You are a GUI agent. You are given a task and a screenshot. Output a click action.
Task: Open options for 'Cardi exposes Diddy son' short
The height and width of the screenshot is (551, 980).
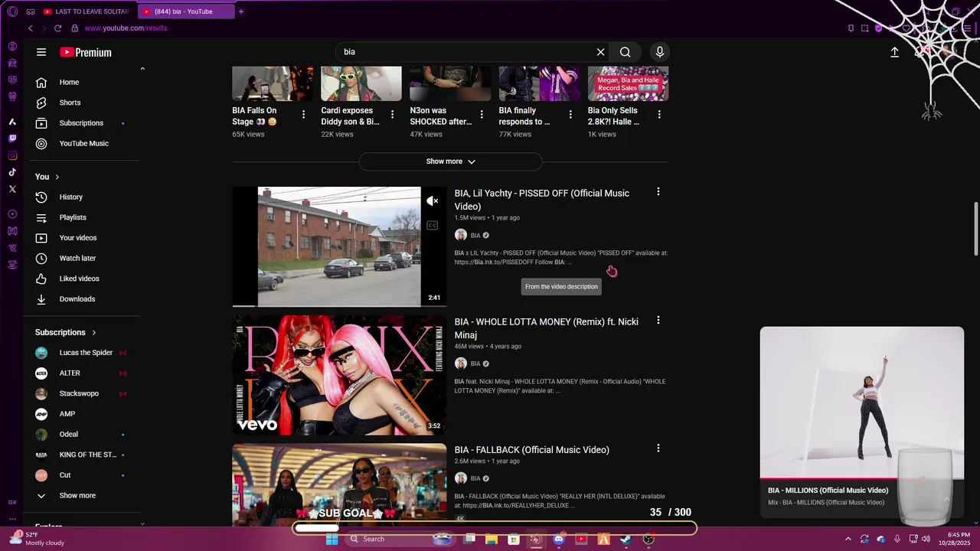(393, 115)
